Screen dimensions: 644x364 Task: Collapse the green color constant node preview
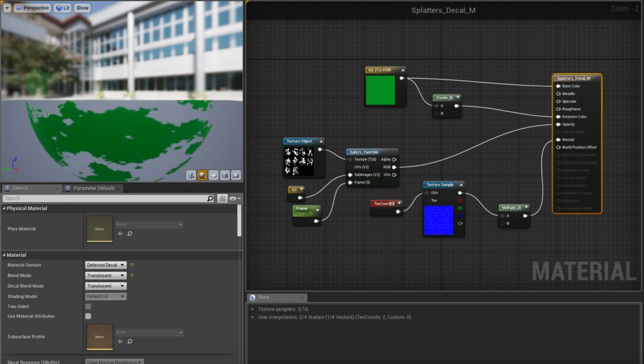pos(402,70)
